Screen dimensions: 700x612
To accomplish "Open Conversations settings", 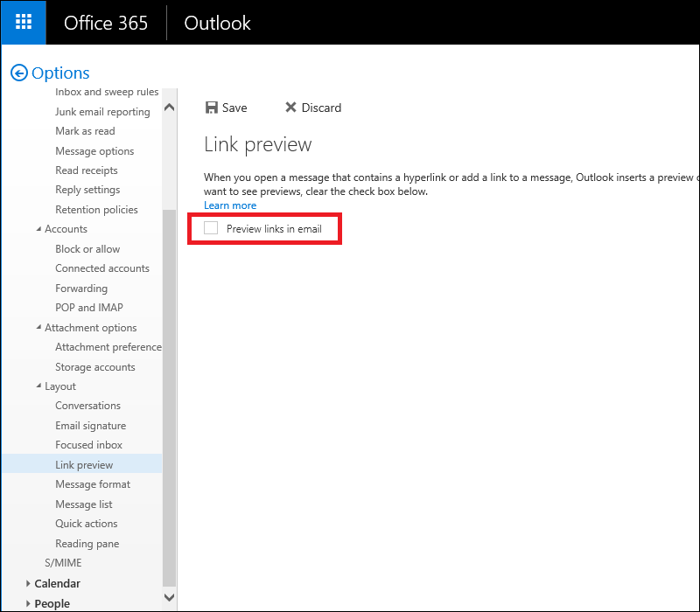I will (x=88, y=406).
